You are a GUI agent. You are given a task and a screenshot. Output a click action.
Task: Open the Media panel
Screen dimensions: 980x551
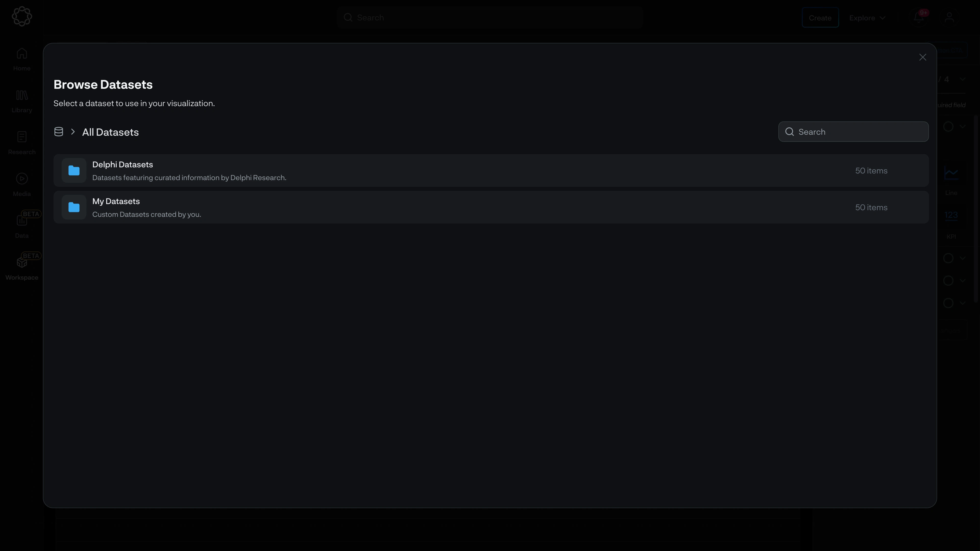tap(21, 185)
